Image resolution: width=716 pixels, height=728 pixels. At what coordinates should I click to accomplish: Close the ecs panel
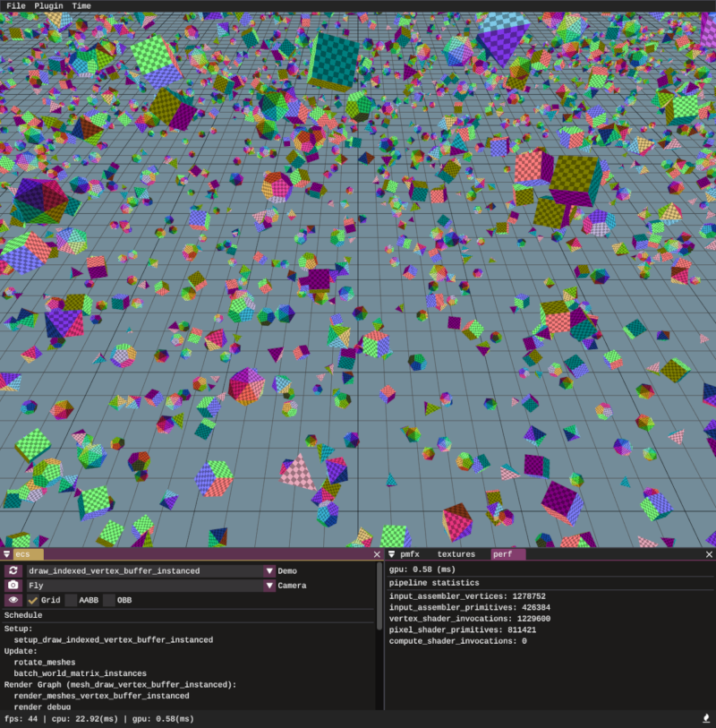click(377, 554)
